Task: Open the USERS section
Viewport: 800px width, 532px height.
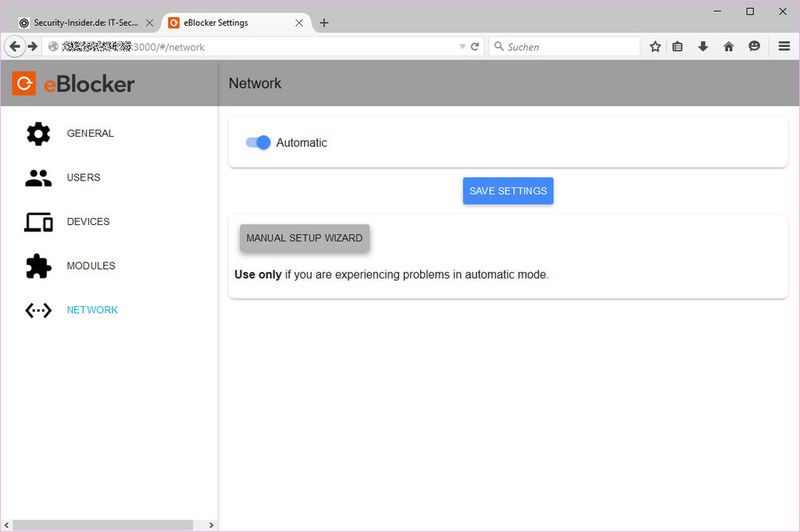Action: (x=84, y=178)
